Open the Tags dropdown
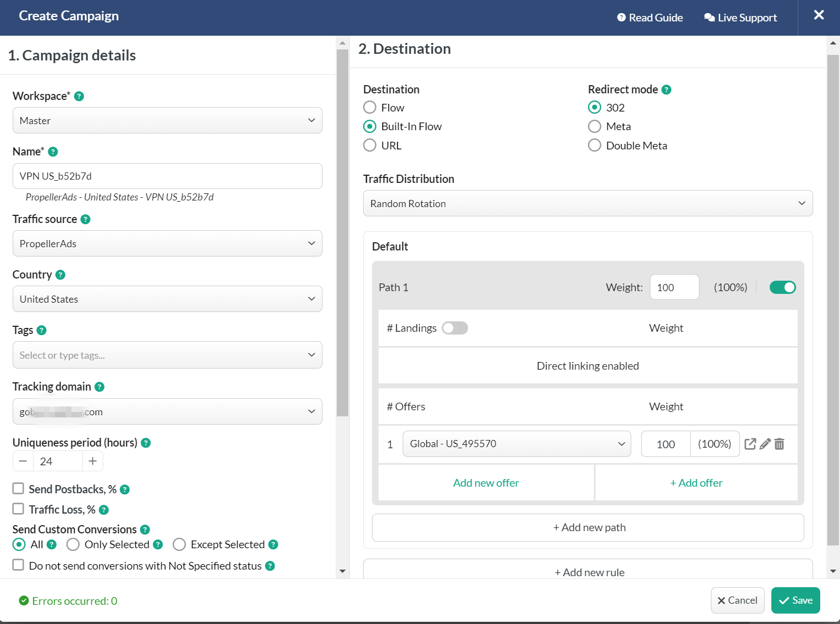 click(x=168, y=355)
